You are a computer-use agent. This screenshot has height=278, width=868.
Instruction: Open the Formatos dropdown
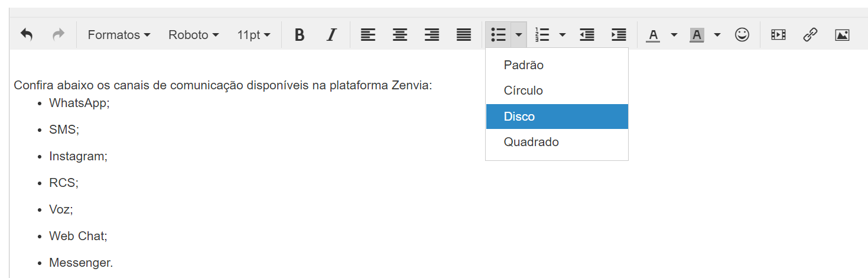click(x=119, y=35)
